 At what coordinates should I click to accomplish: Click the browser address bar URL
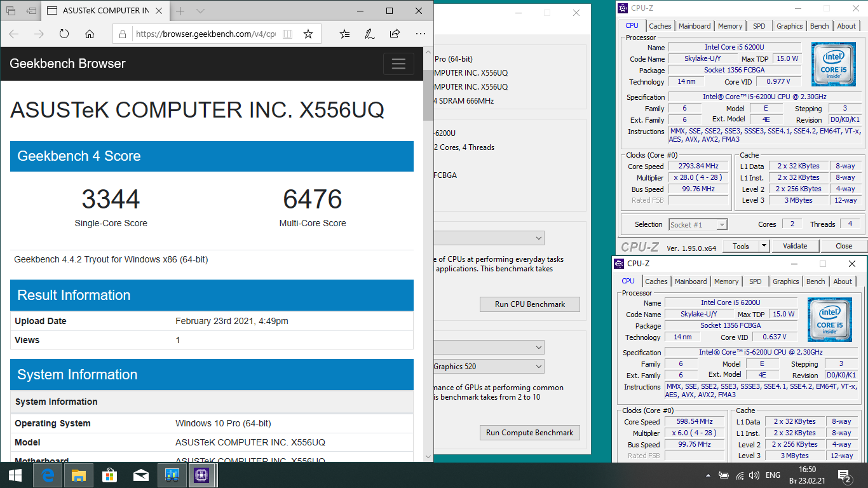click(206, 34)
